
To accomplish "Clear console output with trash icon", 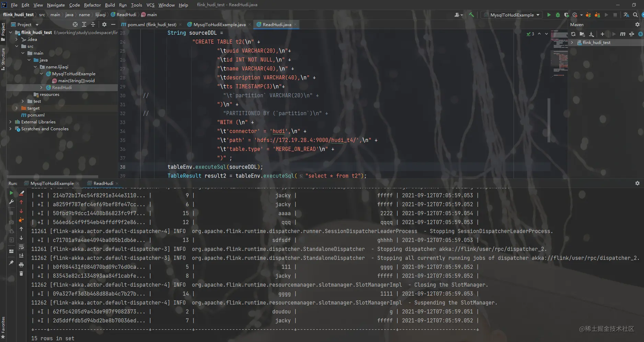I will [21, 274].
